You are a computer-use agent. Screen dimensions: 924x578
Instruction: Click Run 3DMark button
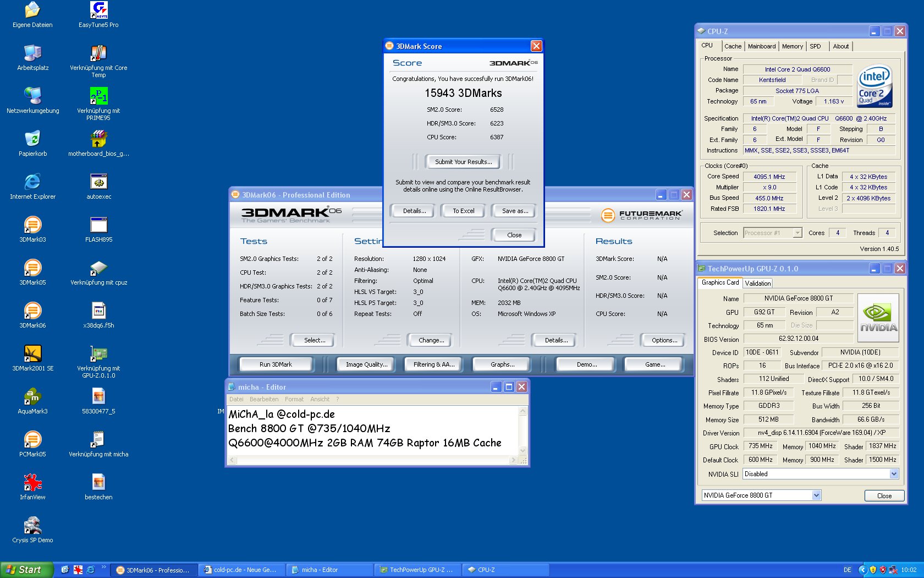[276, 364]
